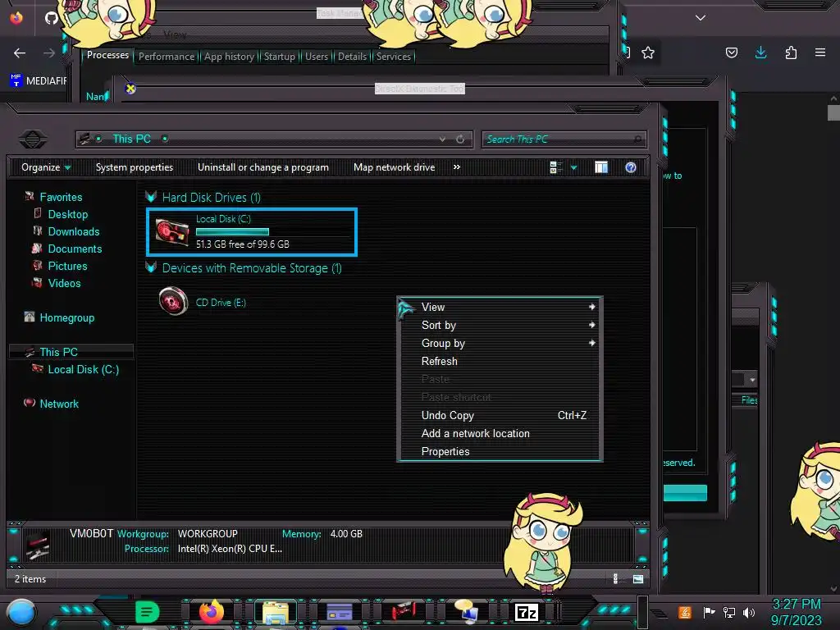The height and width of the screenshot is (630, 840).
Task: Open Network in navigation pane
Action: [59, 404]
